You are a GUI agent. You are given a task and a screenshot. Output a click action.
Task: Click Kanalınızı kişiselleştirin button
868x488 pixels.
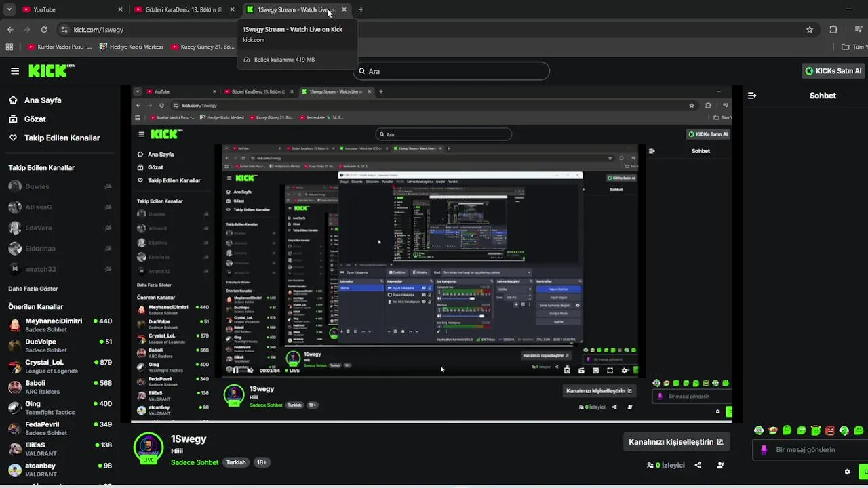coord(676,442)
